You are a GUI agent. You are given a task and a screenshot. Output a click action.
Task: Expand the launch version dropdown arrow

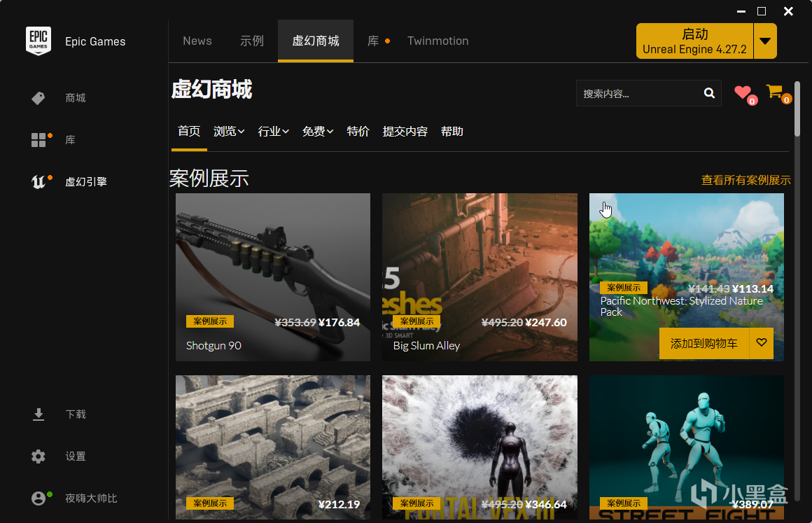(x=765, y=41)
